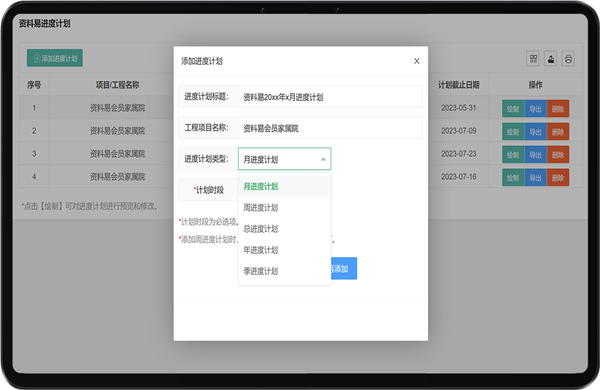Click the blue 添加 button in the dialog

(344, 268)
